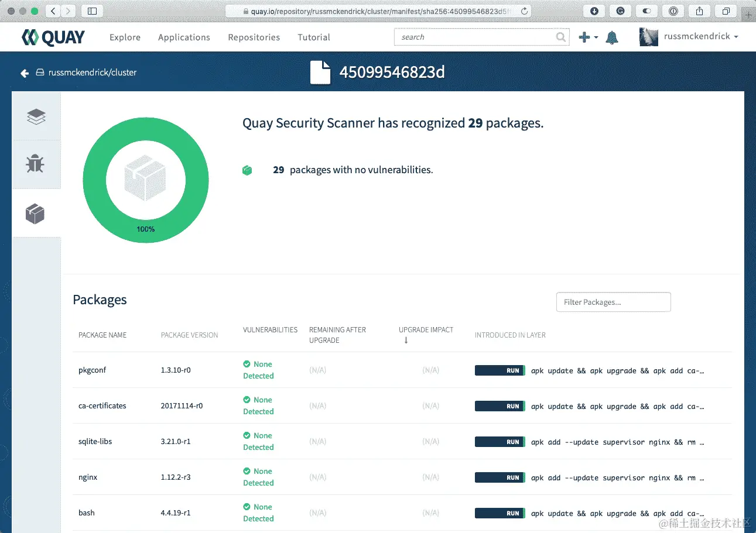Click the sqlite-libs package name
756x533 pixels.
click(x=95, y=442)
